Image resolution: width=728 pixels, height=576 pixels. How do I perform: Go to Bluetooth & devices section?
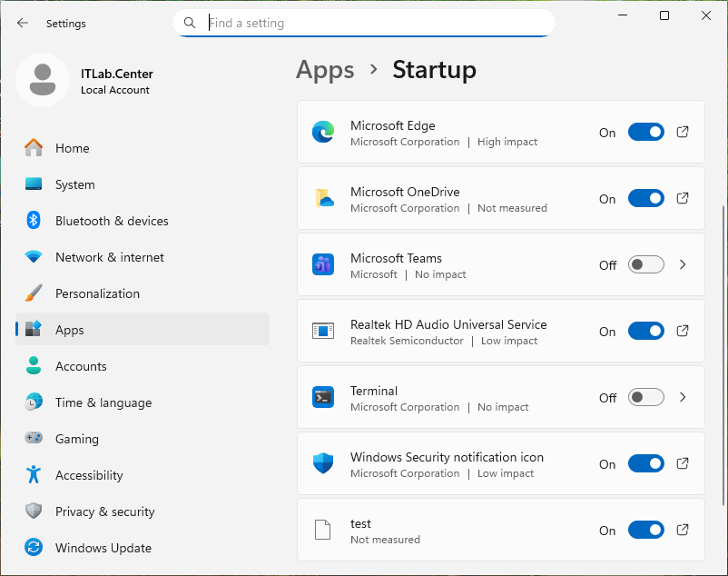pyautogui.click(x=112, y=221)
